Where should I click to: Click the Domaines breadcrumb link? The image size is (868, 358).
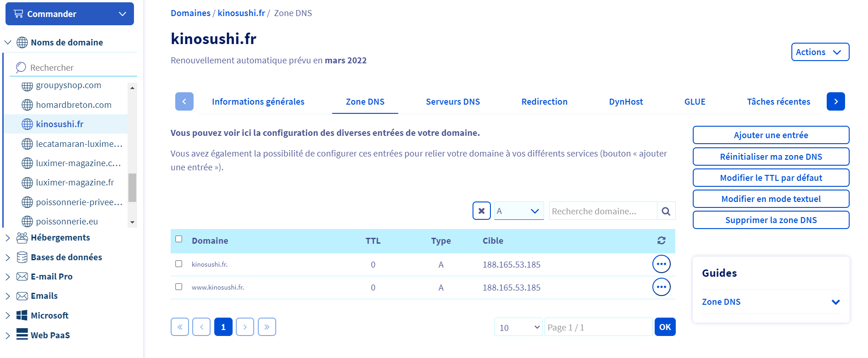click(x=190, y=13)
